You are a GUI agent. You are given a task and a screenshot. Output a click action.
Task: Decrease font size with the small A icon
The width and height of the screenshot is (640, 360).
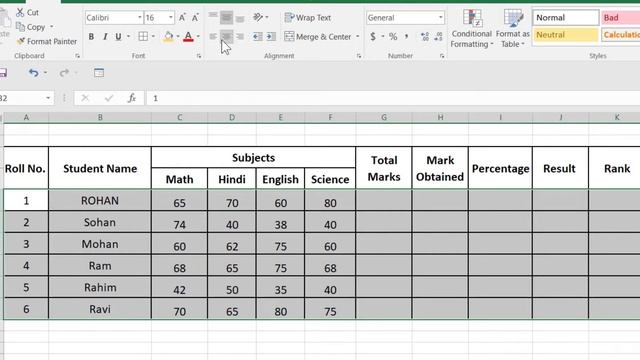pyautogui.click(x=195, y=18)
